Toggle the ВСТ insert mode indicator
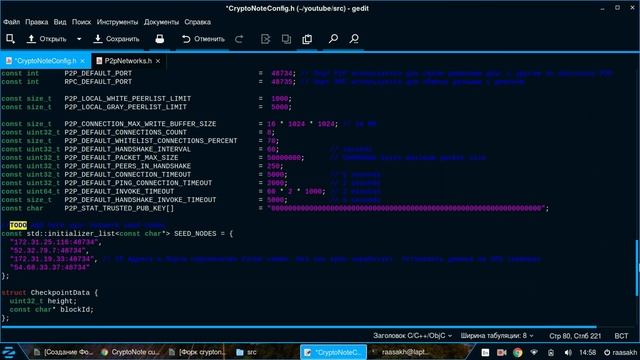The width and height of the screenshot is (640, 360). coord(621,336)
